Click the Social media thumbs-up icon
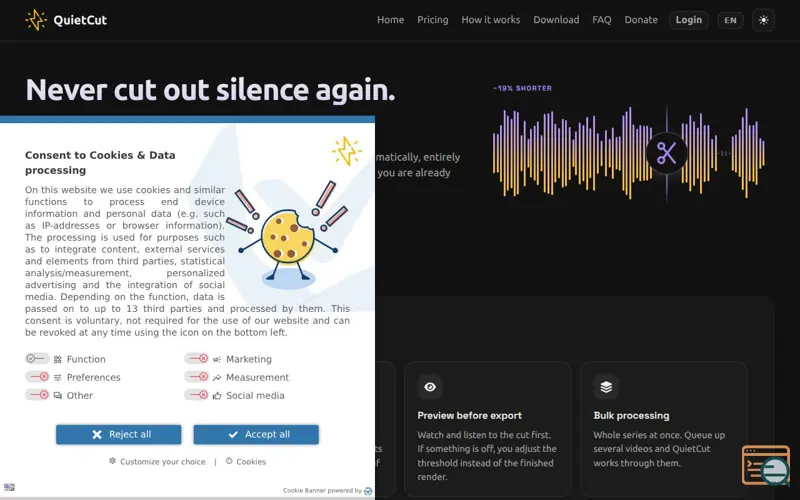Image resolution: width=800 pixels, height=500 pixels. (x=217, y=395)
